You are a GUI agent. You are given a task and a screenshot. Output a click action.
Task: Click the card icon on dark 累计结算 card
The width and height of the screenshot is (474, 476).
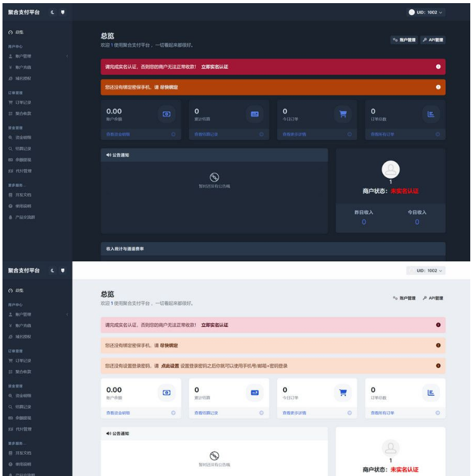254,114
